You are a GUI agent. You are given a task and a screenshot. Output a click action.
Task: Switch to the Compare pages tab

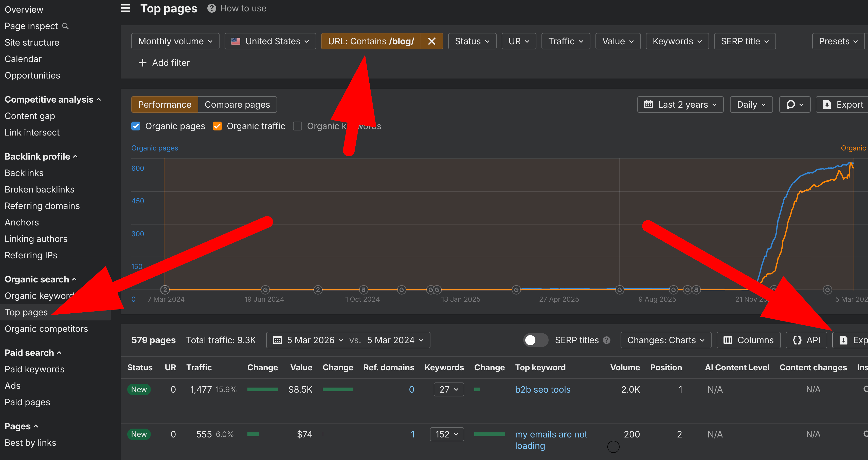[237, 105]
